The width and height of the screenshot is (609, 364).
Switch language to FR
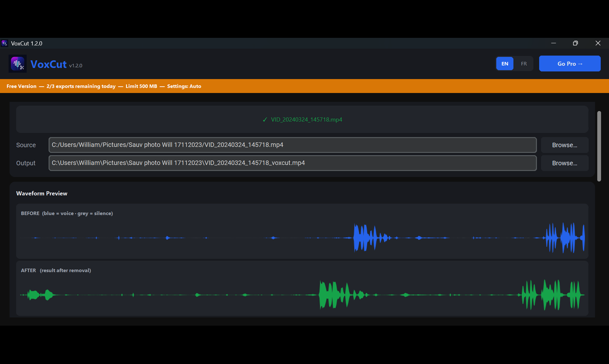click(x=524, y=64)
